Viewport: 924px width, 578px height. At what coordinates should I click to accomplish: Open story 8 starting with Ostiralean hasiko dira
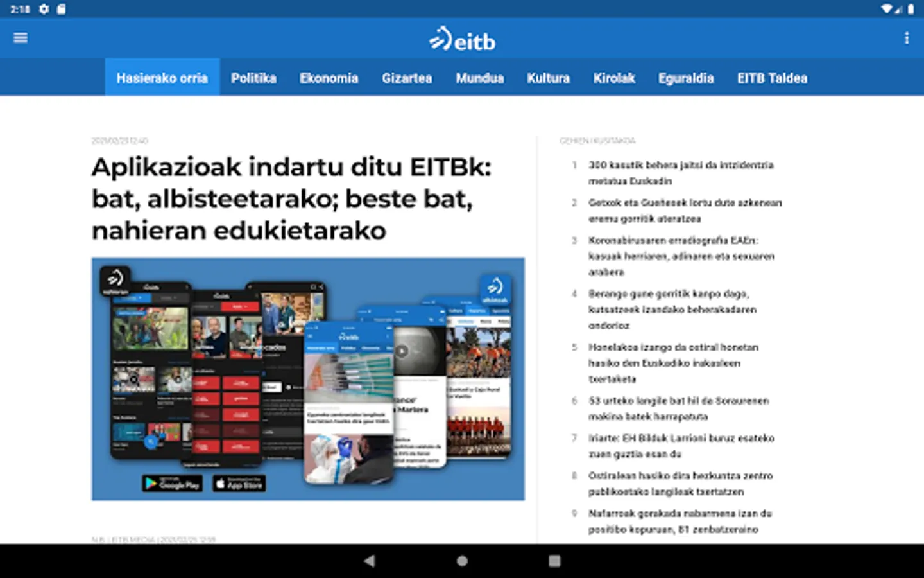pyautogui.click(x=680, y=484)
